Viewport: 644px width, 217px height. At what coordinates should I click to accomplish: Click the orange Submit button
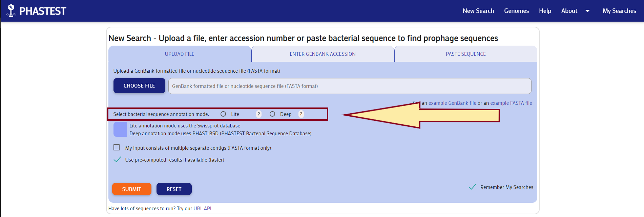(x=131, y=189)
